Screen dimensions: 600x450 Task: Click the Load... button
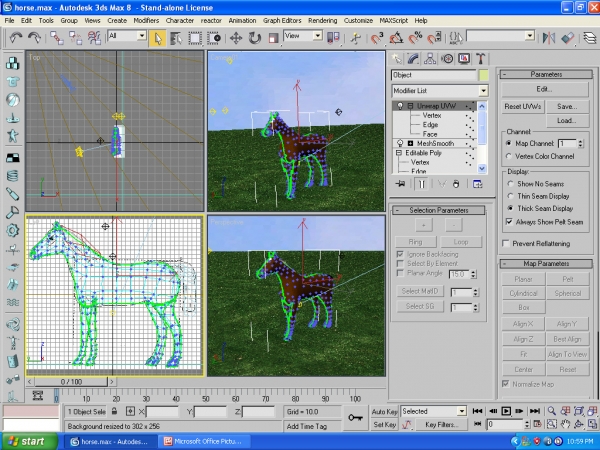pyautogui.click(x=567, y=121)
